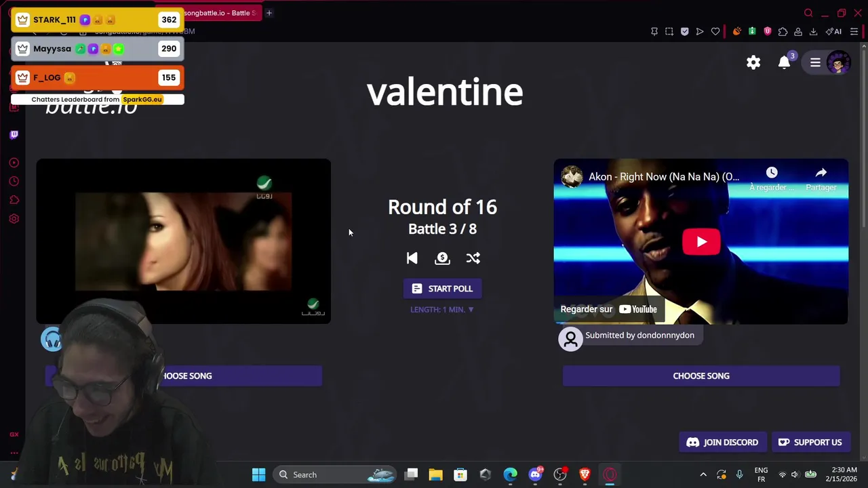Screen dimensions: 868x488
Task: Open the browser downloads icon
Action: click(x=813, y=31)
